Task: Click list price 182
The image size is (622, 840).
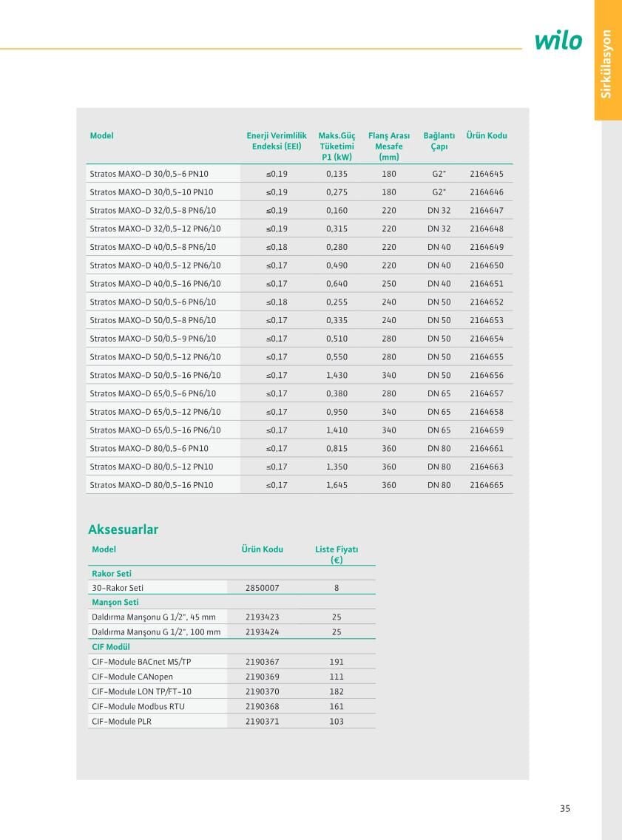Action: (x=337, y=691)
